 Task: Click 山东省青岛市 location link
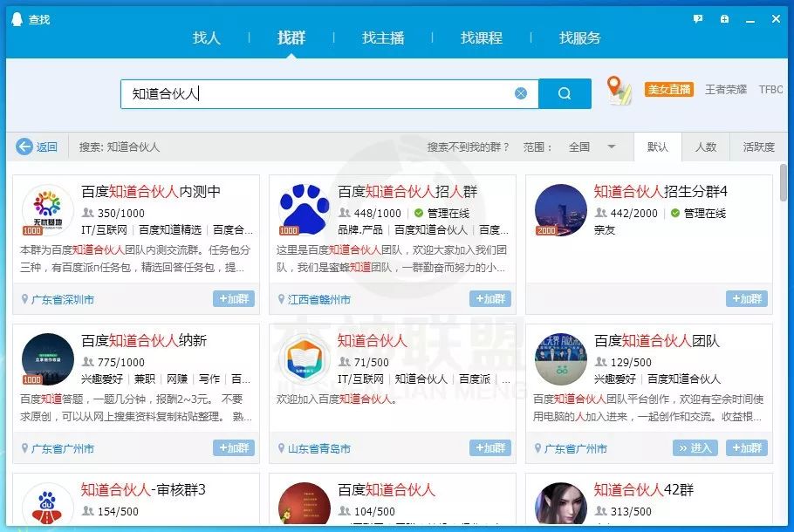point(319,449)
